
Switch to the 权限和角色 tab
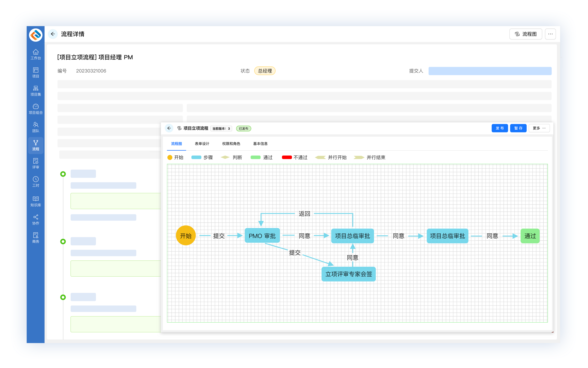coord(231,144)
